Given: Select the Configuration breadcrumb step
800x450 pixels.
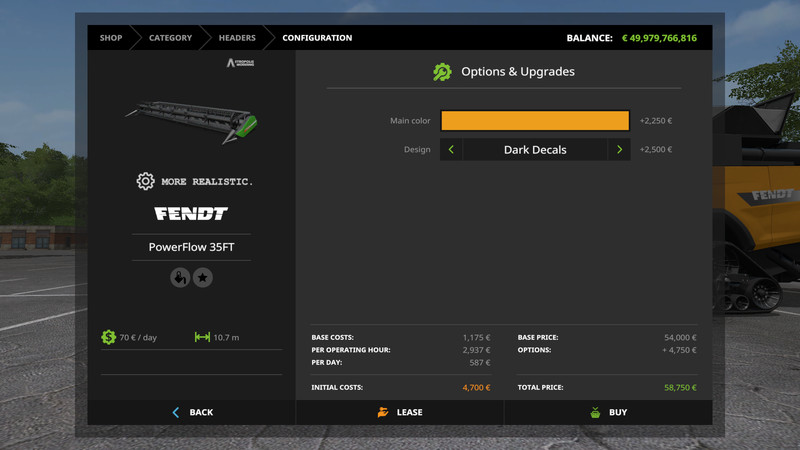Looking at the screenshot, I should point(317,38).
